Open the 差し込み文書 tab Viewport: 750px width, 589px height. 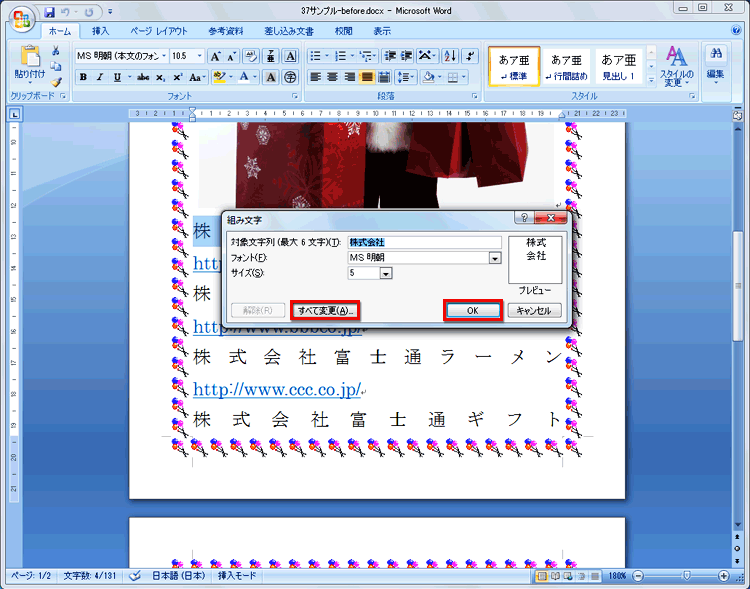coord(289,31)
